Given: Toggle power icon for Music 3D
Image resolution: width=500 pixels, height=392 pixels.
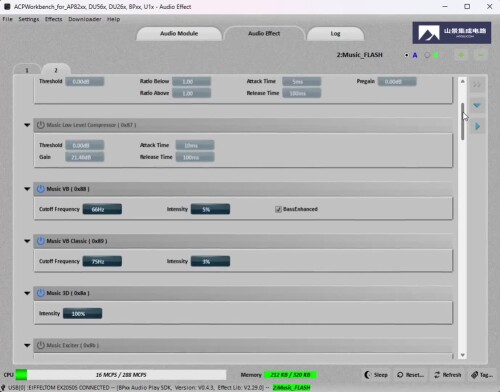Looking at the screenshot, I should pyautogui.click(x=40, y=293).
